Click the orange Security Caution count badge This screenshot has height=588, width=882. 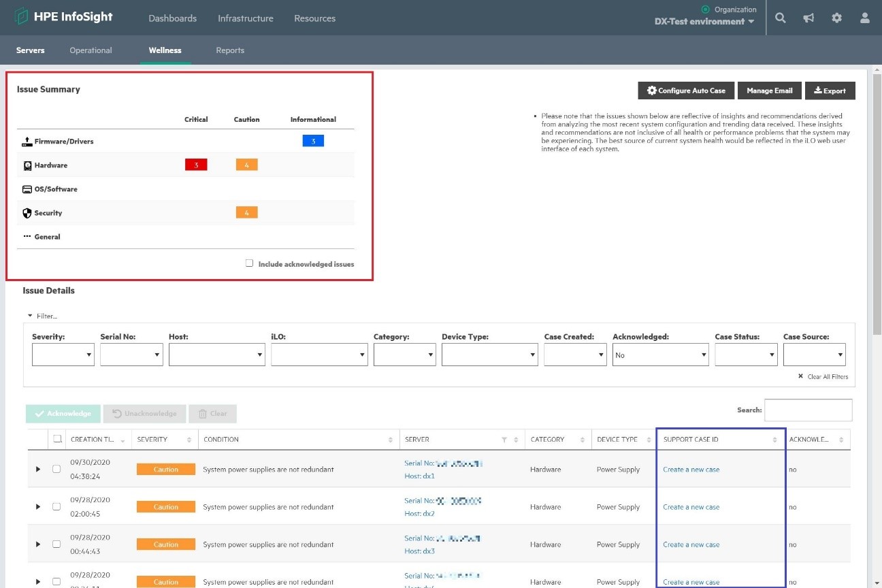tap(246, 212)
